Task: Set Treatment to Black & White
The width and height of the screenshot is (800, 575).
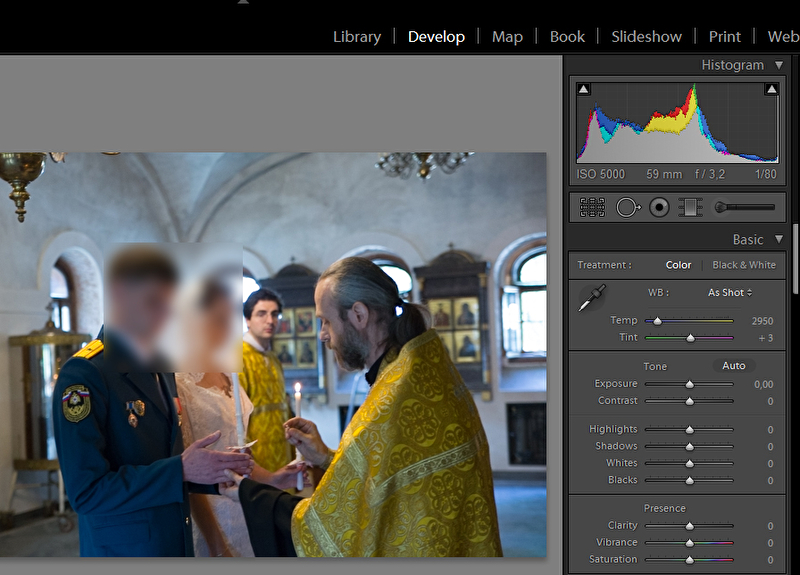Action: [743, 265]
